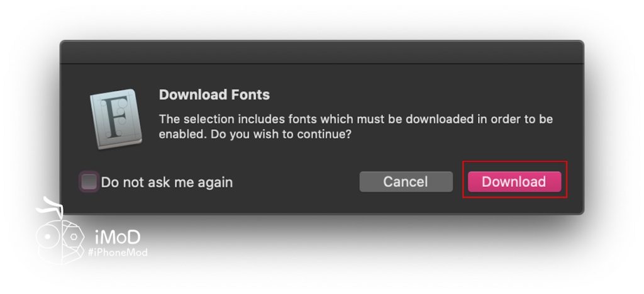
Task: Click the dialog's top title bar
Action: coord(321,52)
